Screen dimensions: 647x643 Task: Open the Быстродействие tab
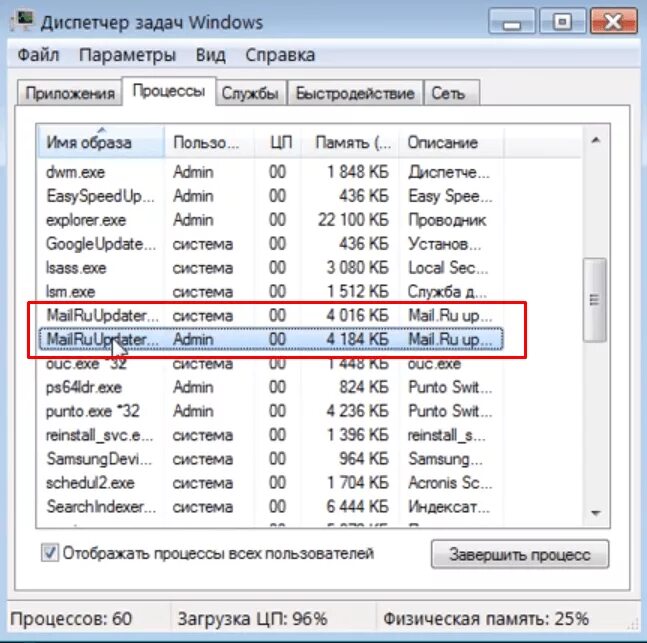[355, 94]
